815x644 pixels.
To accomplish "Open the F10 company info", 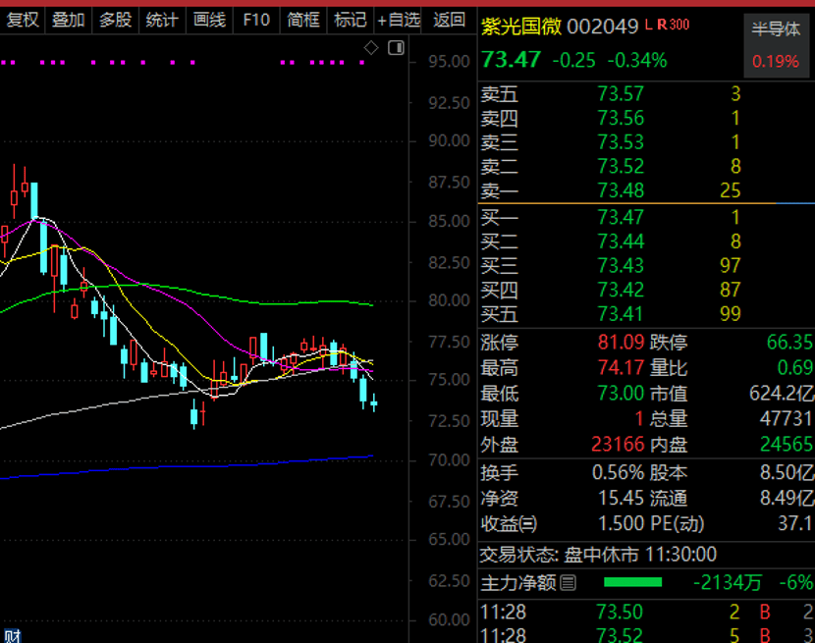I will 256,21.
